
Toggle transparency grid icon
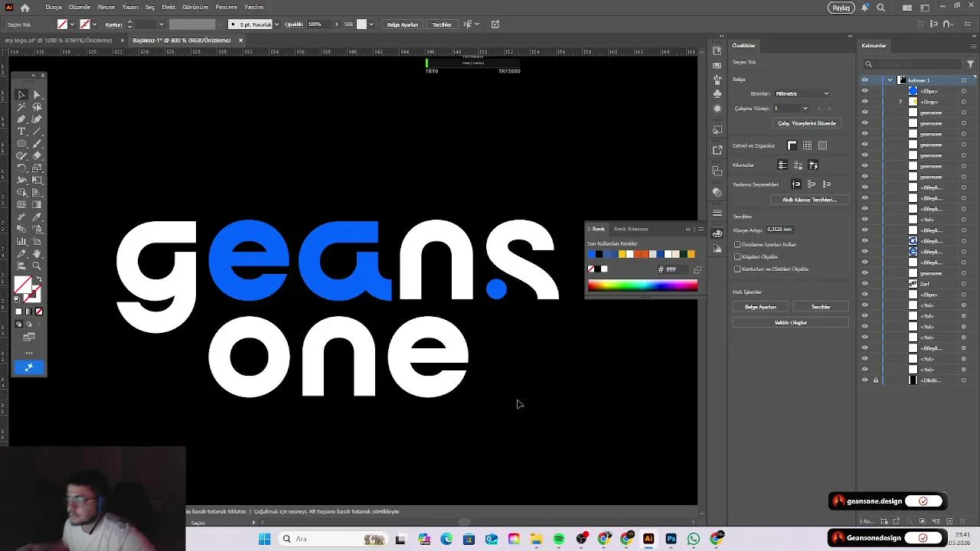click(822, 145)
